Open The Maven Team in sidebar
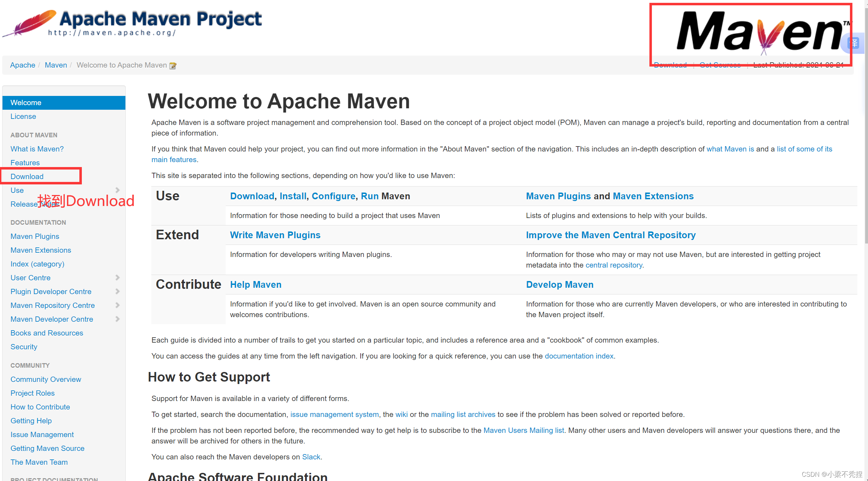This screenshot has width=868, height=481. pyautogui.click(x=39, y=462)
